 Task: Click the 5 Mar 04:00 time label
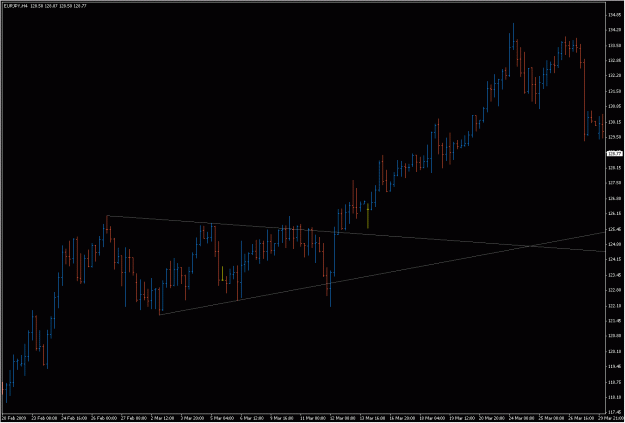point(222,419)
